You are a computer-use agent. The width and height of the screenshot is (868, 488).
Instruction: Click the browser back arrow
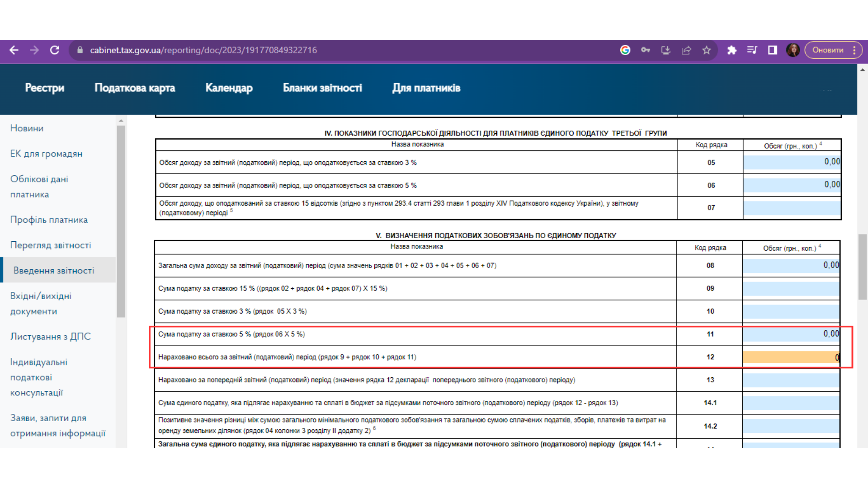click(14, 50)
